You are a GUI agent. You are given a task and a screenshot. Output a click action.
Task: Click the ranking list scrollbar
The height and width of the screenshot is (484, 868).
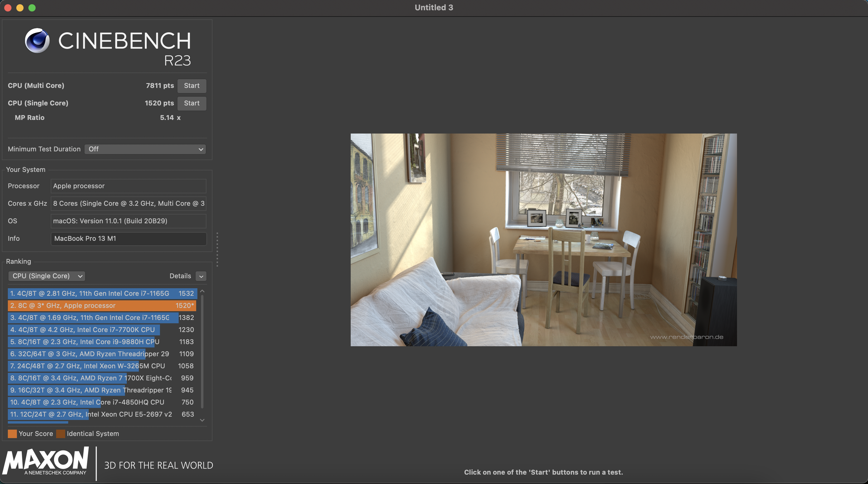coord(202,351)
